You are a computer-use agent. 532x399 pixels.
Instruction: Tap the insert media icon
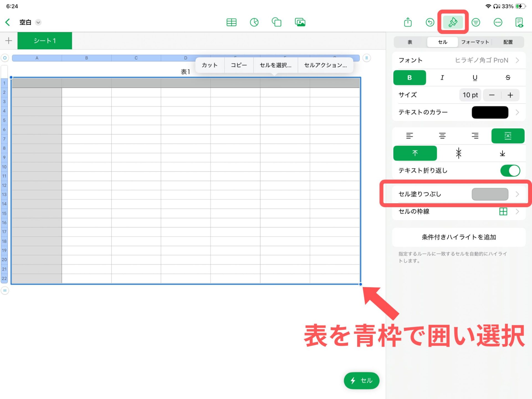click(x=300, y=22)
